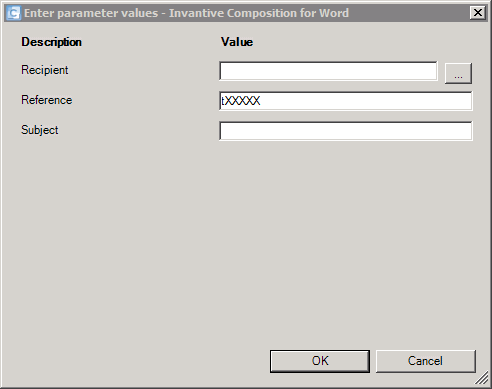The image size is (492, 389).
Task: Click the Value column header
Action: point(237,42)
